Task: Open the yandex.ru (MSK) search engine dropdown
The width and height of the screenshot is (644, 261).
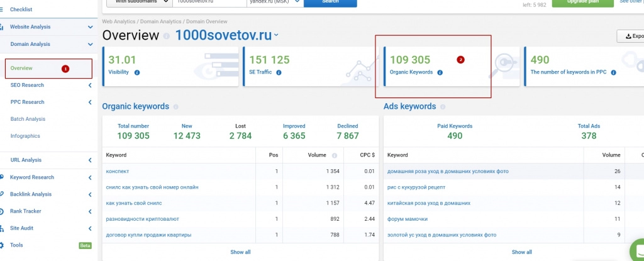Action: tap(275, 2)
